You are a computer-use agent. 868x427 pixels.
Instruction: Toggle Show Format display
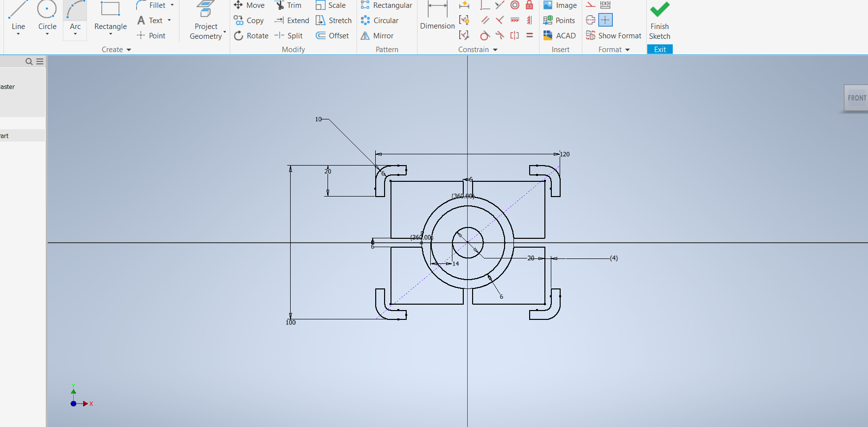(x=614, y=36)
